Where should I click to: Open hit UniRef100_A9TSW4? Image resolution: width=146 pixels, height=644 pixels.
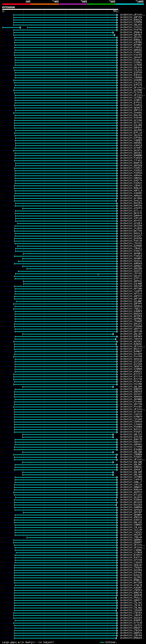(x=131, y=289)
